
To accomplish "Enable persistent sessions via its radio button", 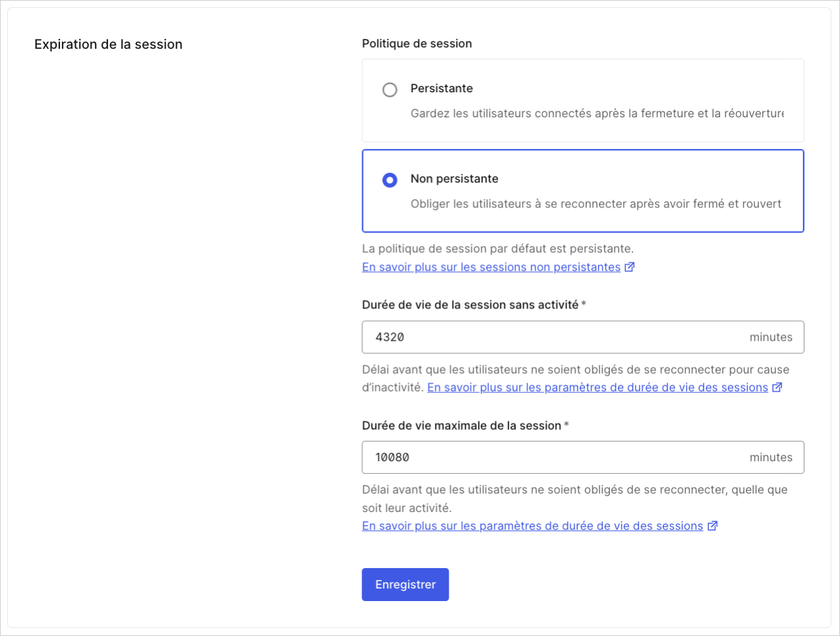I will [390, 90].
